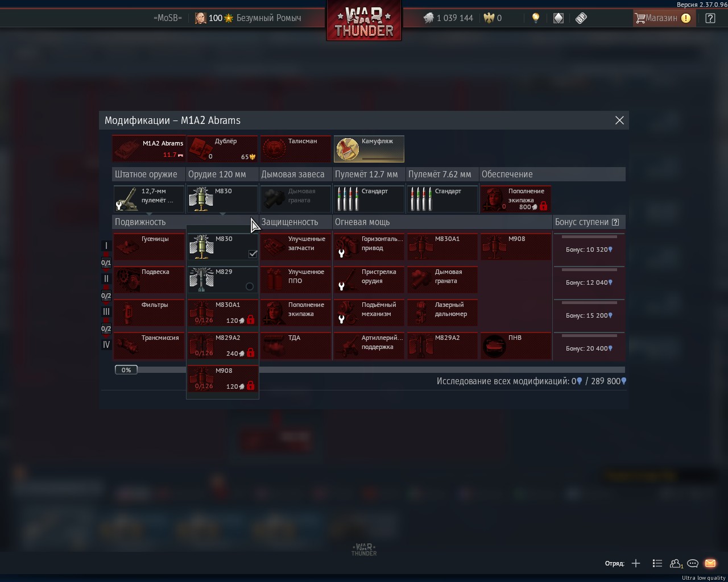Select the Гусеницы tracks modification
The width and height of the screenshot is (728, 582).
148,247
